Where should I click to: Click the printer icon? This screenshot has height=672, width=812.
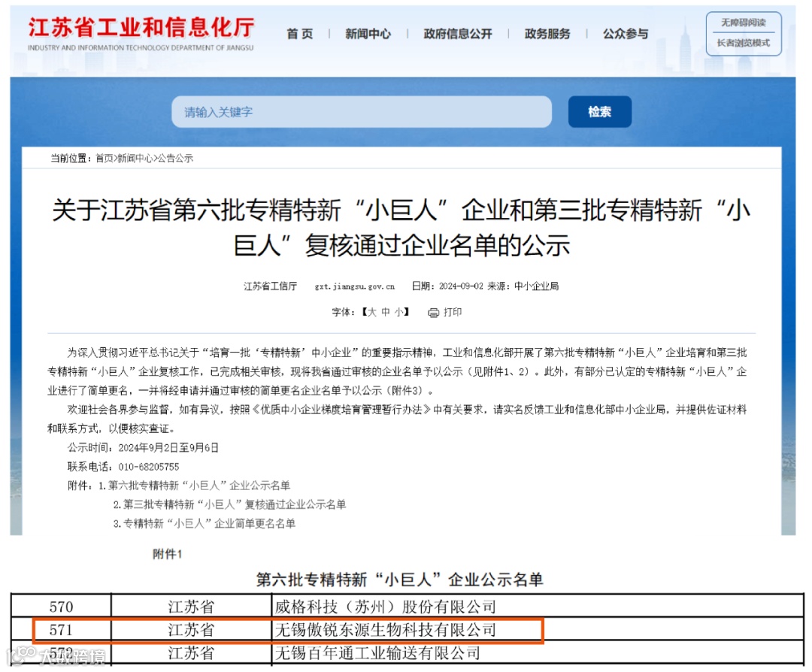click(x=434, y=313)
